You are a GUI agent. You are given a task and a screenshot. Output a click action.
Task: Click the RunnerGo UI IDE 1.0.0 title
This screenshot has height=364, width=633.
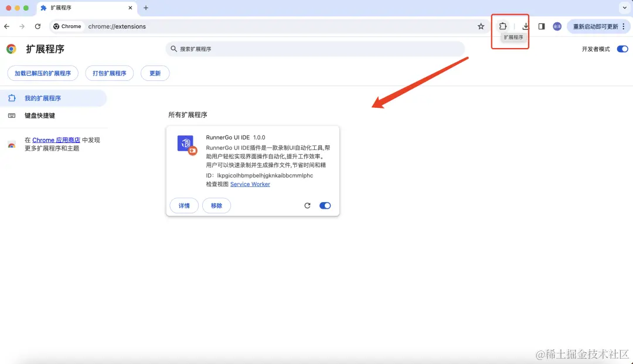point(236,137)
